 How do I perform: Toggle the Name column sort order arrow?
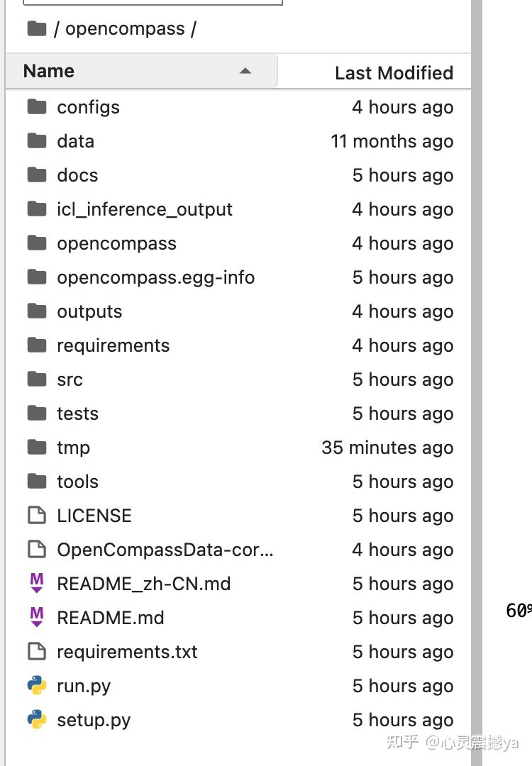tap(245, 71)
